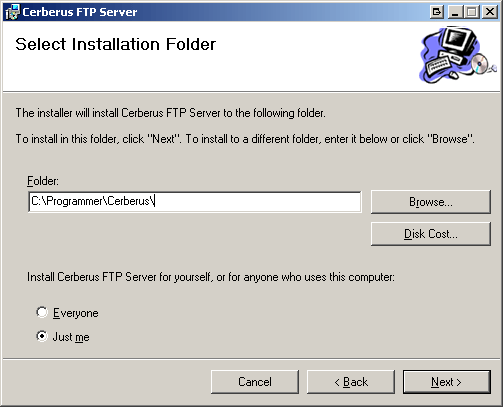
Task: Click the "installer will install" description line
Action: 170,113
